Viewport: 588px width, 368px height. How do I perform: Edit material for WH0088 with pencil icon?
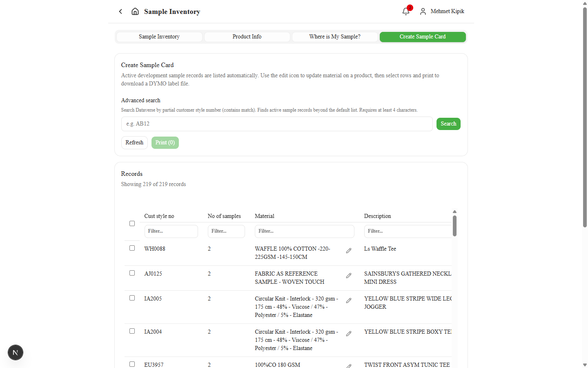click(349, 251)
